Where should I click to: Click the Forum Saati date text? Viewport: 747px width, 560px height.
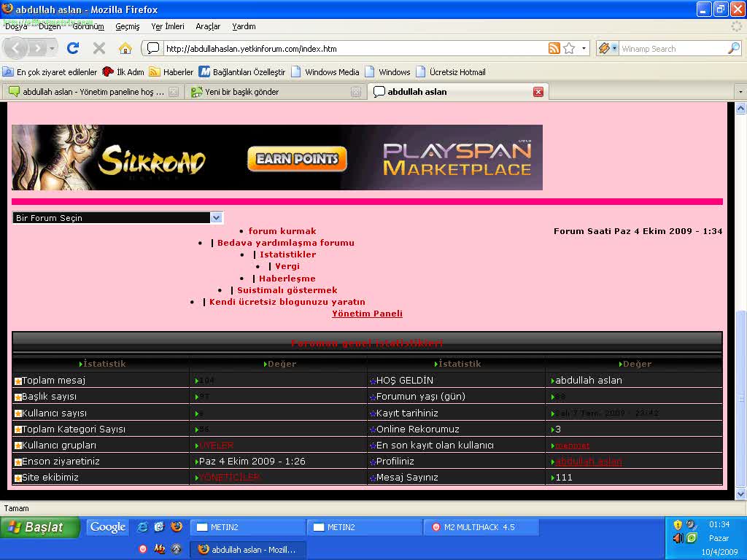coord(638,231)
